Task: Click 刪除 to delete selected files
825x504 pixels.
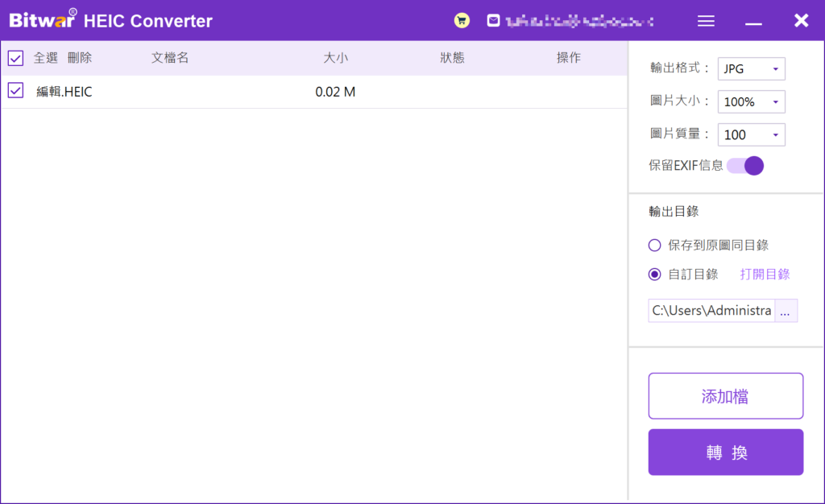Action: click(80, 58)
